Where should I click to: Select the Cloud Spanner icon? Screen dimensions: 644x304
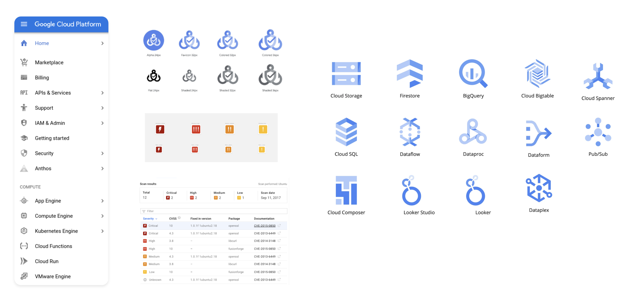pyautogui.click(x=598, y=76)
